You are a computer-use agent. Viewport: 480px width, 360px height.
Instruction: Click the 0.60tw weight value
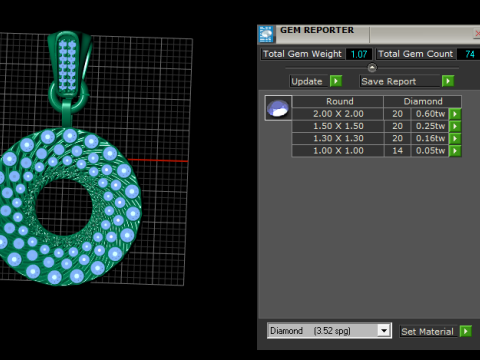(x=430, y=114)
